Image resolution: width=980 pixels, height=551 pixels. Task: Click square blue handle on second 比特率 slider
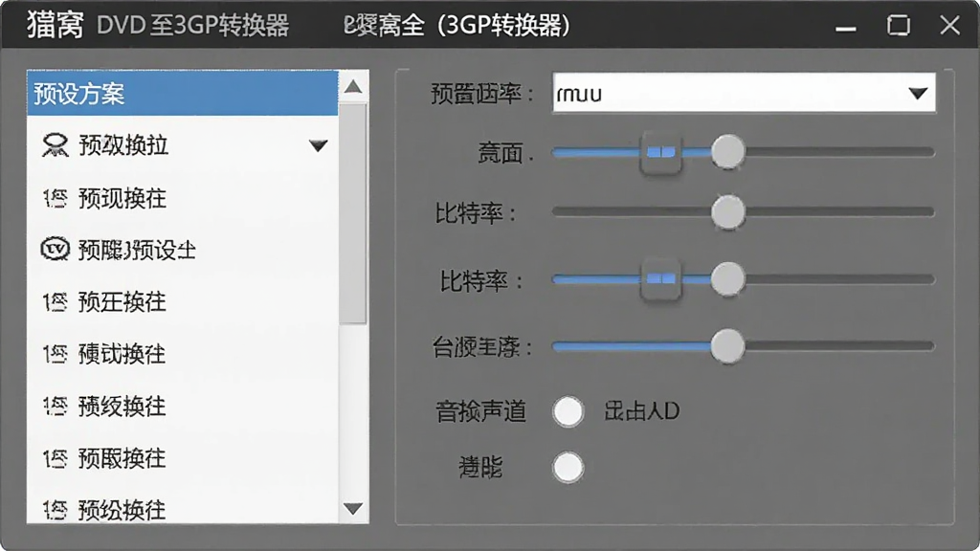click(660, 278)
